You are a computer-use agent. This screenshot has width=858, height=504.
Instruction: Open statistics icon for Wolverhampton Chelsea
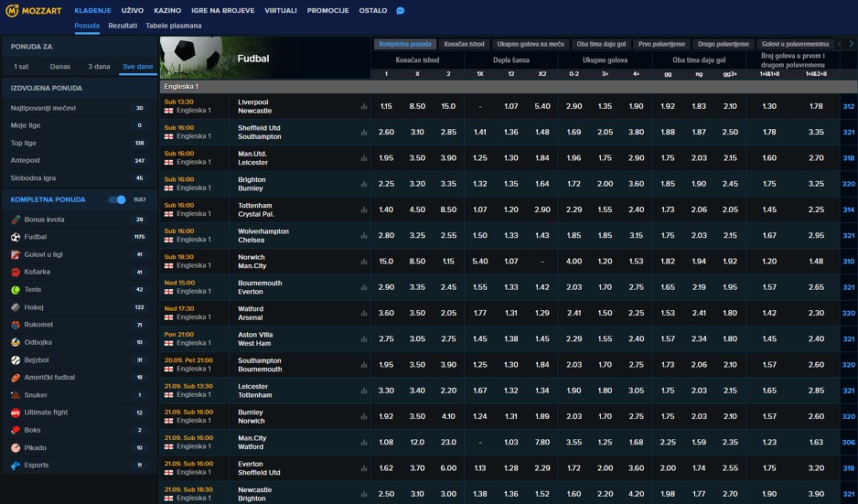click(x=364, y=236)
